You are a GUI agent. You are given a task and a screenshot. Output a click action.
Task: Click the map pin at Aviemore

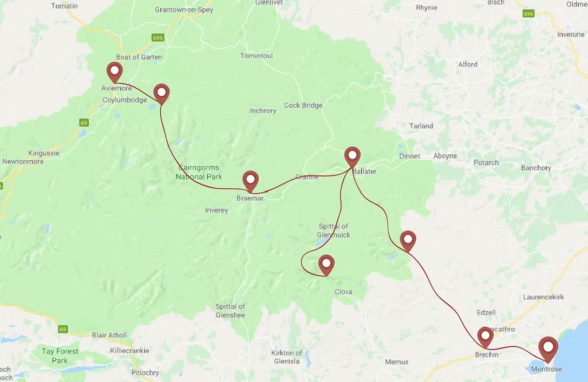click(114, 73)
